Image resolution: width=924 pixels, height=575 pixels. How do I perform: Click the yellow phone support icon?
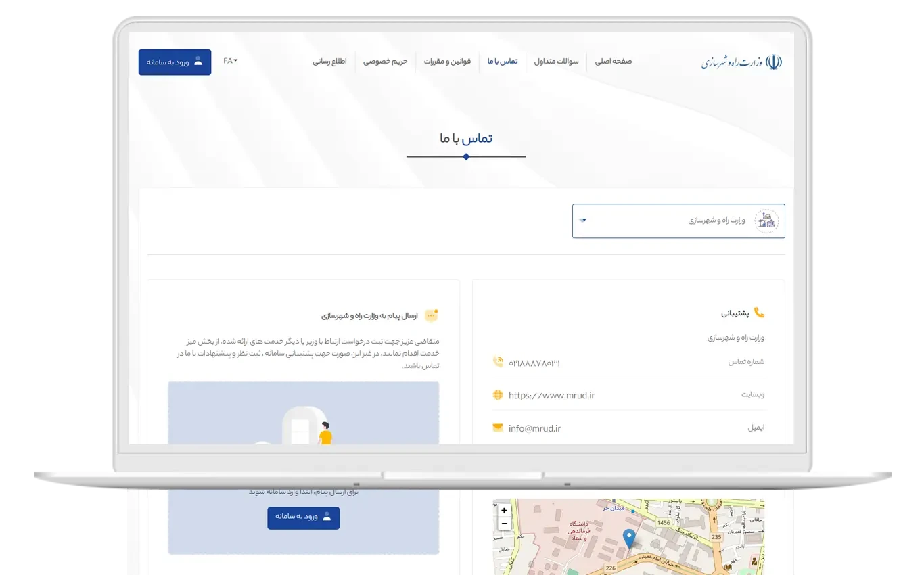[759, 313]
